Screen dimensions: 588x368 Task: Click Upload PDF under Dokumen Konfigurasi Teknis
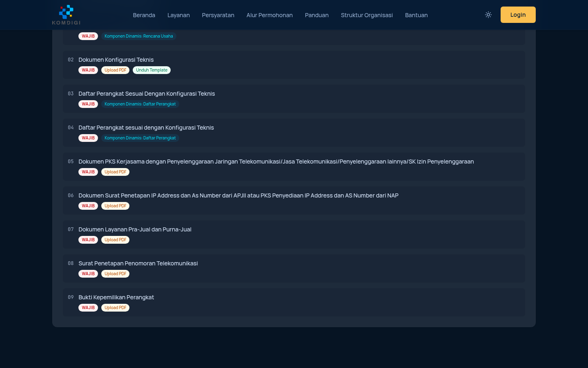pyautogui.click(x=116, y=70)
